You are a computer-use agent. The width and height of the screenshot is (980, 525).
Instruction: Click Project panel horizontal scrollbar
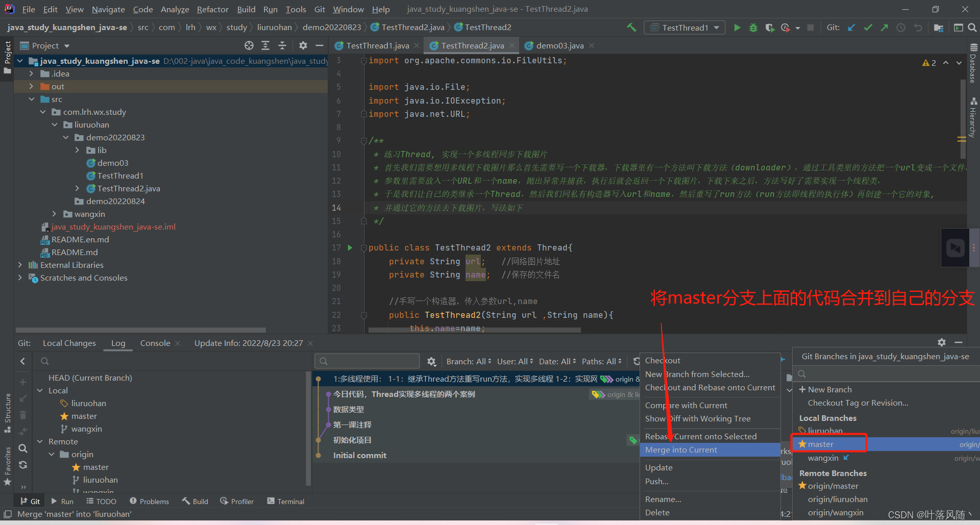tap(140, 330)
